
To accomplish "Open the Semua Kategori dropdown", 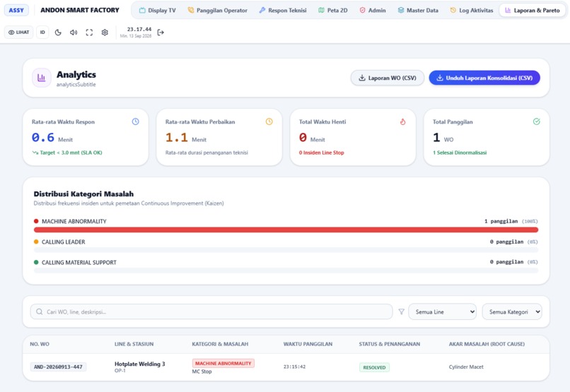I will pos(512,311).
